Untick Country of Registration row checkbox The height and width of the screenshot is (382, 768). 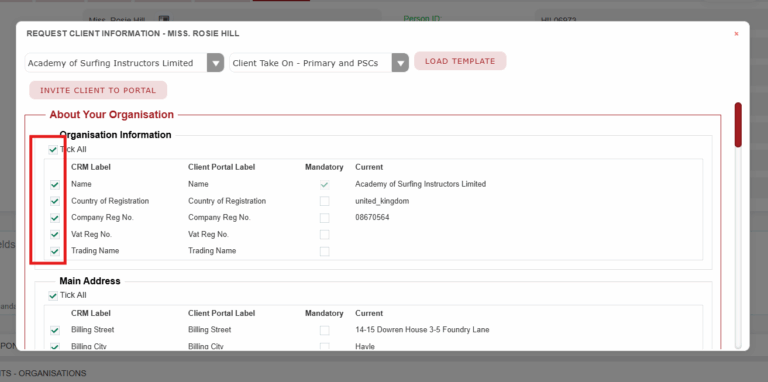tap(55, 201)
